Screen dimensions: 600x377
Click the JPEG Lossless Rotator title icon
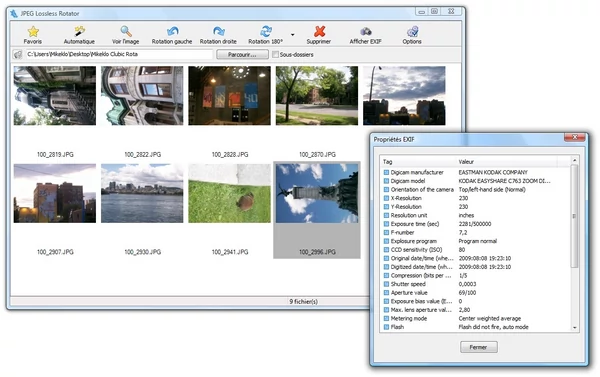pyautogui.click(x=14, y=13)
